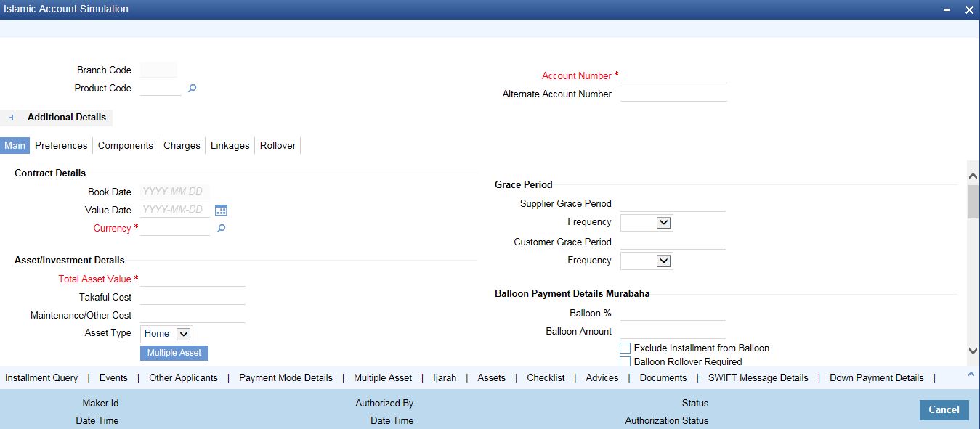
Task: Toggle Exclude Installment from Balloon checkbox
Action: coord(625,348)
